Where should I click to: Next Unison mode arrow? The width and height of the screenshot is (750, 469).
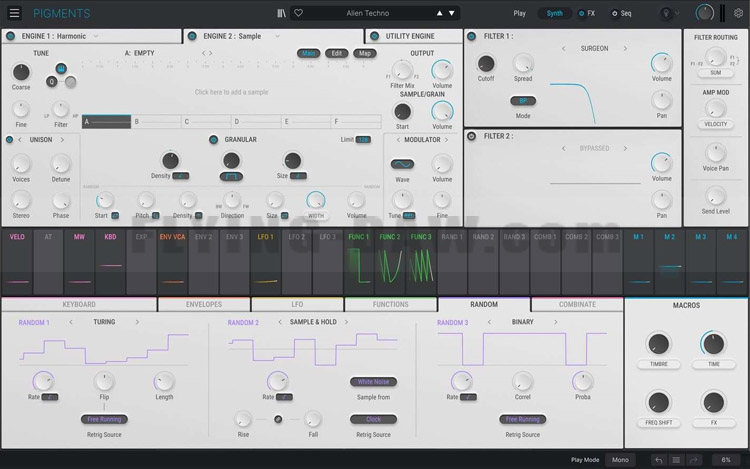click(62, 140)
